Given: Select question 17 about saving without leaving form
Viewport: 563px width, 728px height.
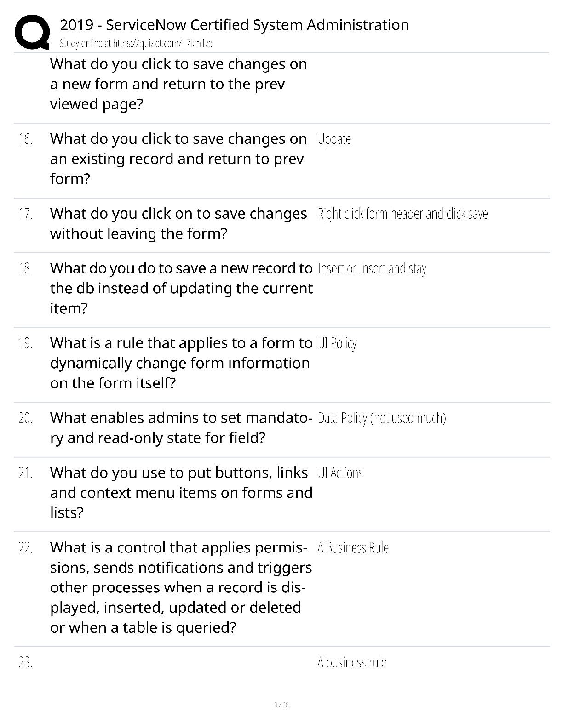Looking at the screenshot, I should 178,223.
